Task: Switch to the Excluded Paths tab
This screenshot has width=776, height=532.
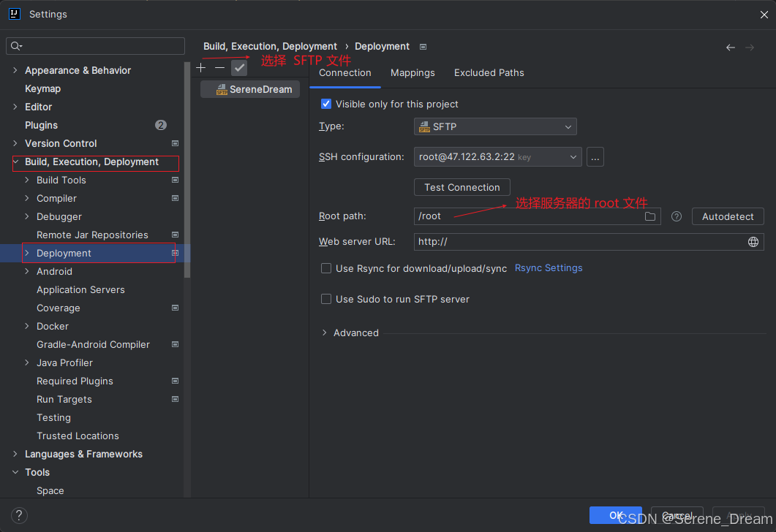Action: [489, 72]
